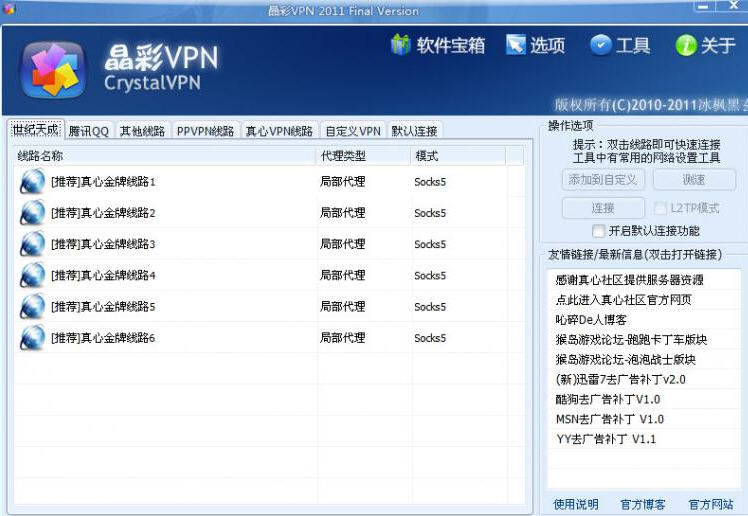Select the 真心VPN线路 tab
This screenshot has width=748, height=516.
tap(279, 131)
